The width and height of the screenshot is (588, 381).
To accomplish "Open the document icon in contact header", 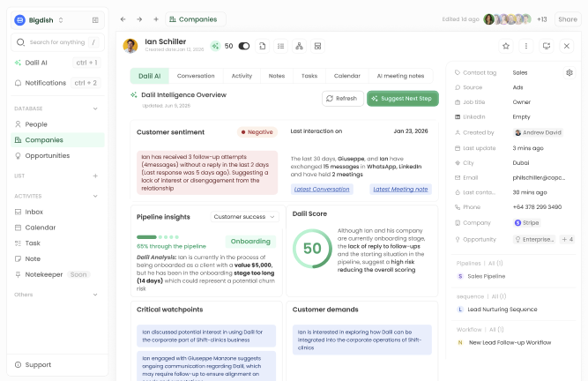I will (x=262, y=46).
